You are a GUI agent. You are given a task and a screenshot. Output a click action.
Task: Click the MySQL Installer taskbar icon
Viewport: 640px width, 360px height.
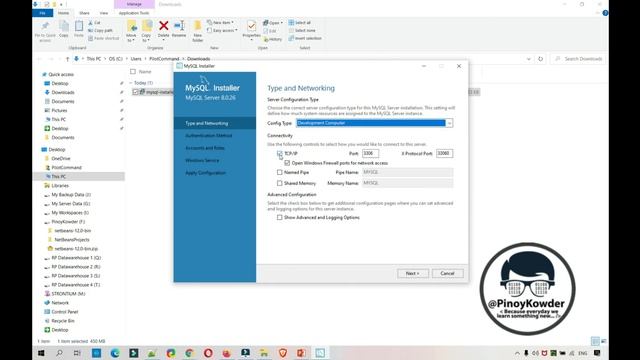pyautogui.click(x=320, y=353)
